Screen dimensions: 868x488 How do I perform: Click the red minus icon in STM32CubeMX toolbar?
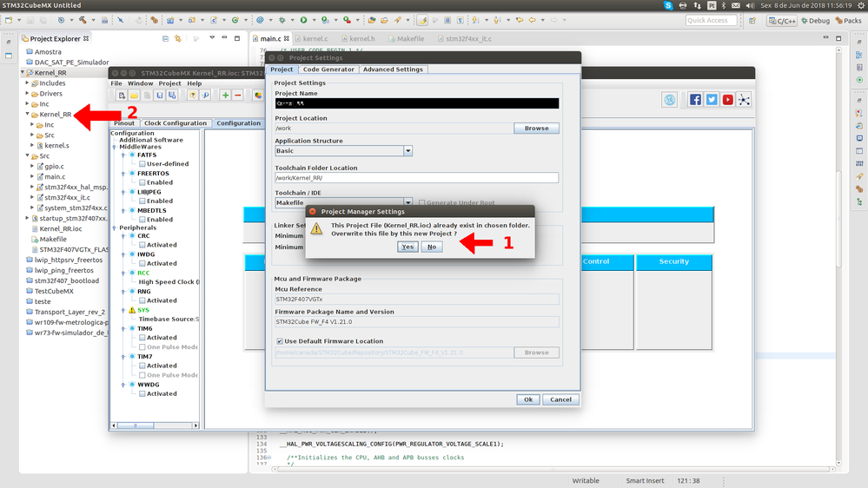pos(237,96)
